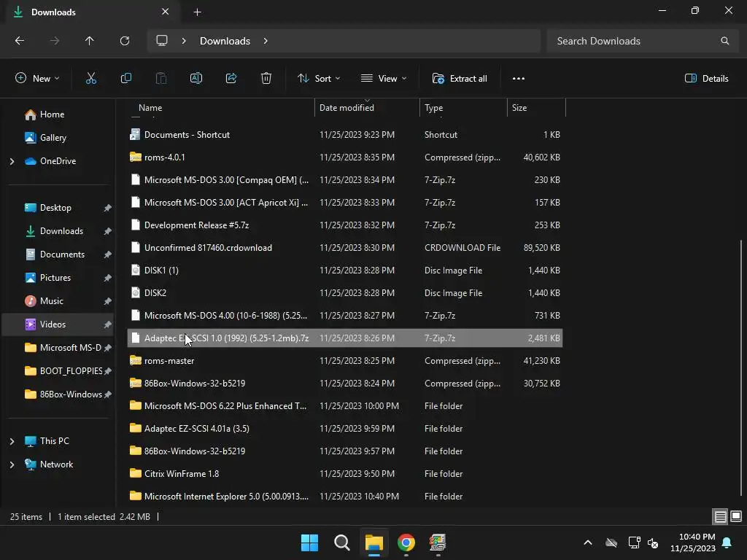
Task: Expand the This PC tree node
Action: [12, 441]
